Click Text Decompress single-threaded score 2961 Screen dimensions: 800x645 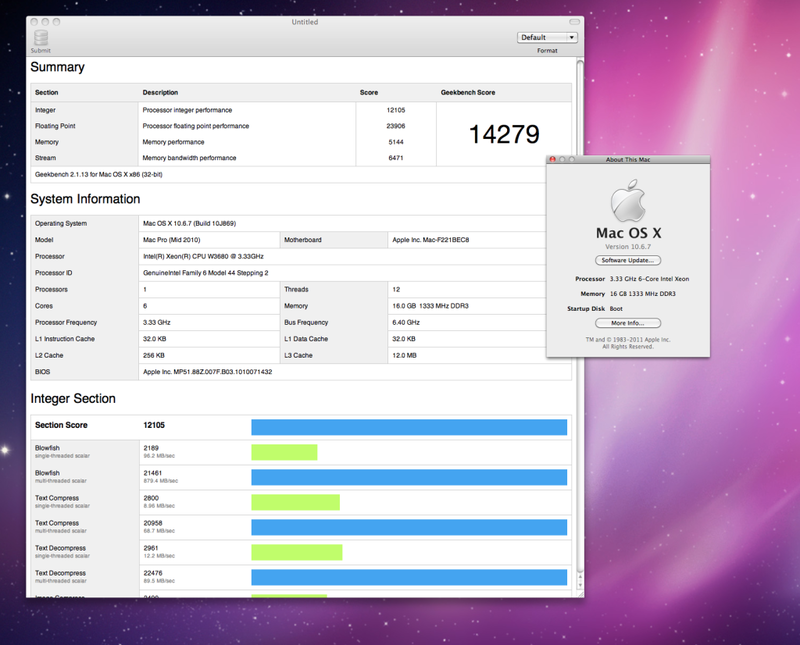coord(151,548)
